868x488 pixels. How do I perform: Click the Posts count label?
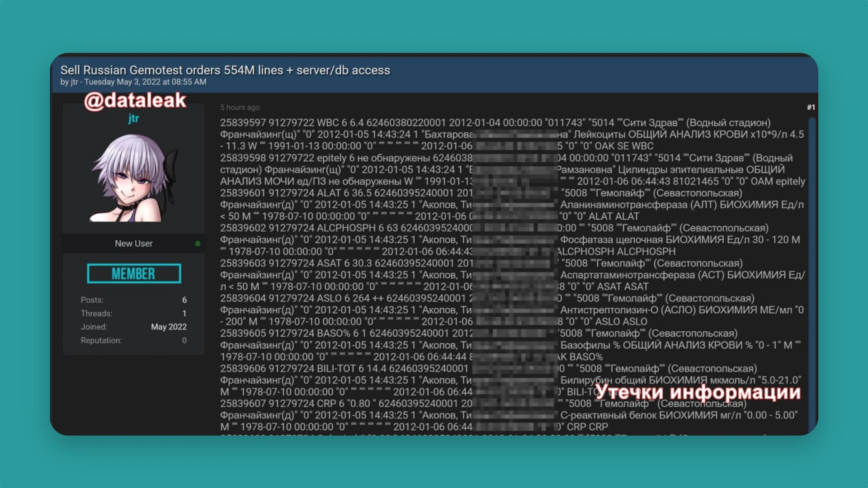coord(92,300)
